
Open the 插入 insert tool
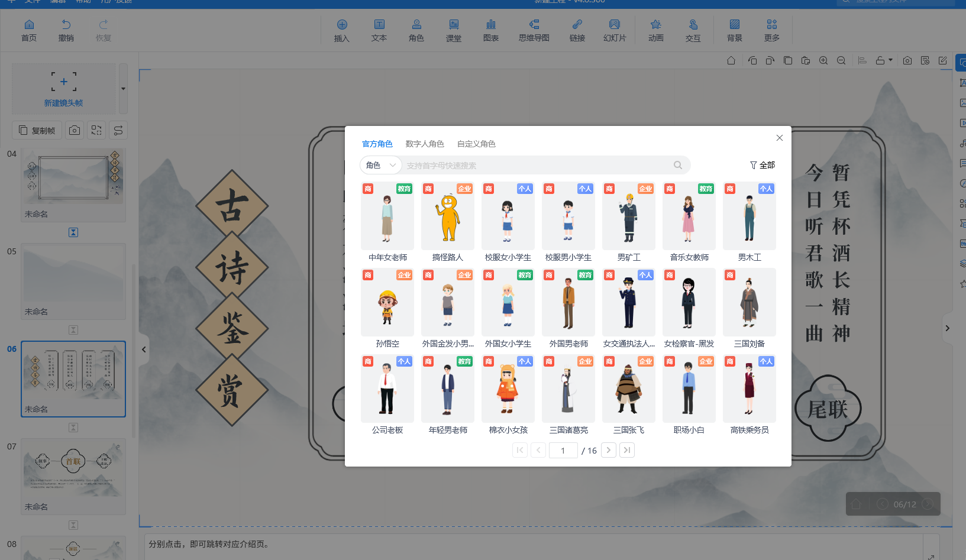tap(342, 30)
